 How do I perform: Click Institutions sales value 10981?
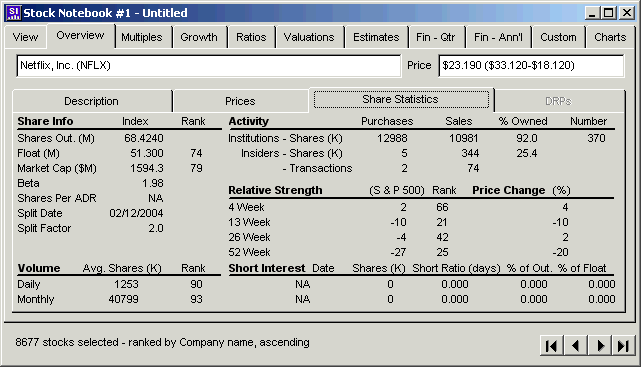click(x=464, y=139)
